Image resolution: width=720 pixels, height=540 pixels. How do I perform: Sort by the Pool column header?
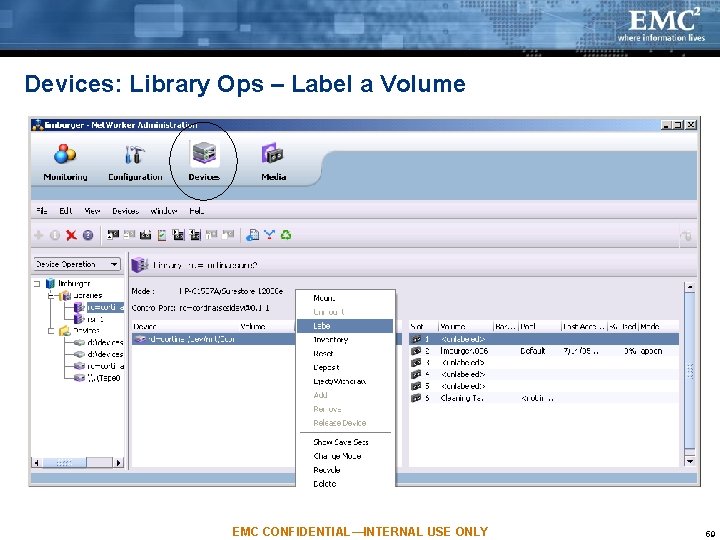tap(540, 326)
